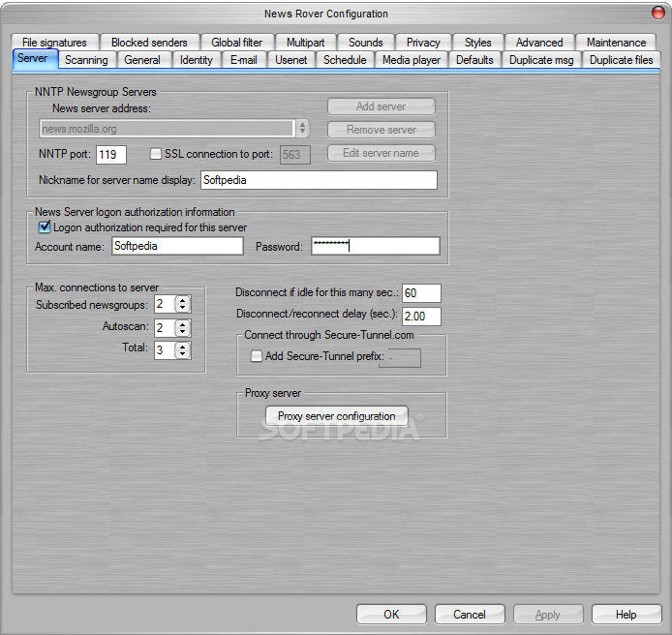Viewport: 672px width, 635px height.
Task: Switch to Blocked senders tab
Action: (149, 43)
